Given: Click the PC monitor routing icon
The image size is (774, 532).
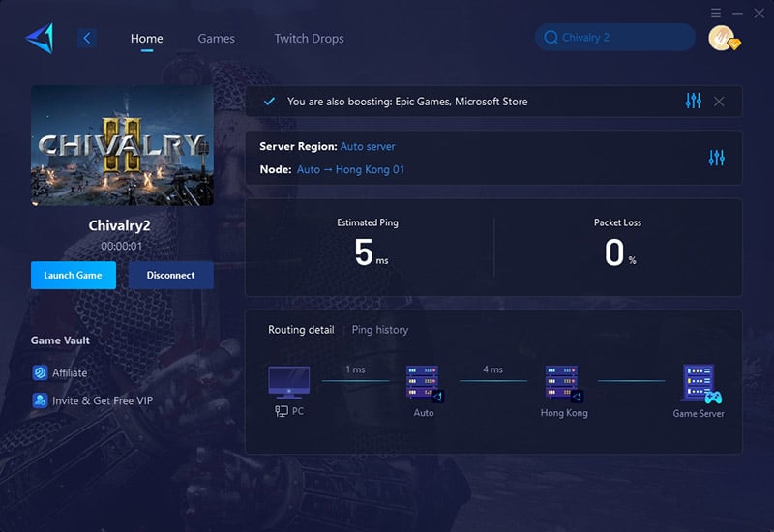Looking at the screenshot, I should pos(288,382).
